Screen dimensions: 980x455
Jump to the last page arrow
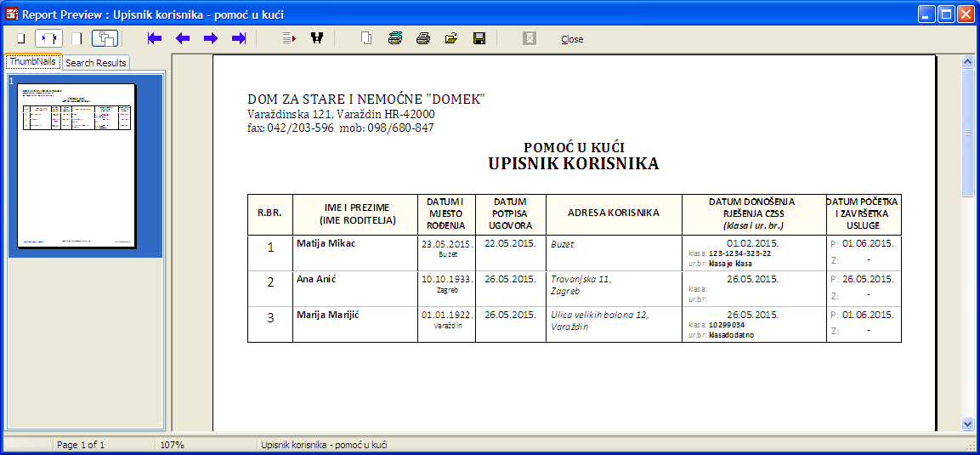click(239, 38)
